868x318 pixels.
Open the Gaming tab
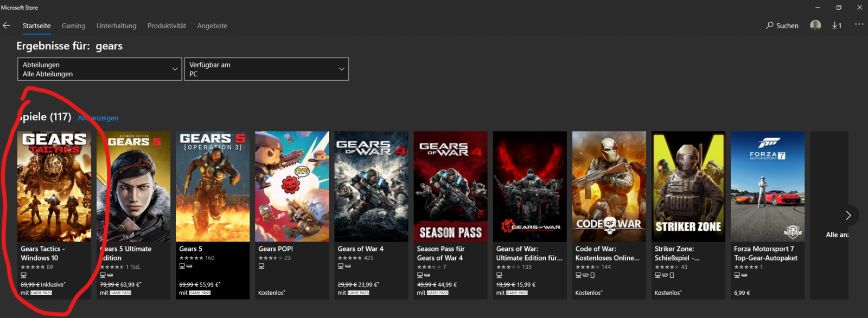(74, 25)
